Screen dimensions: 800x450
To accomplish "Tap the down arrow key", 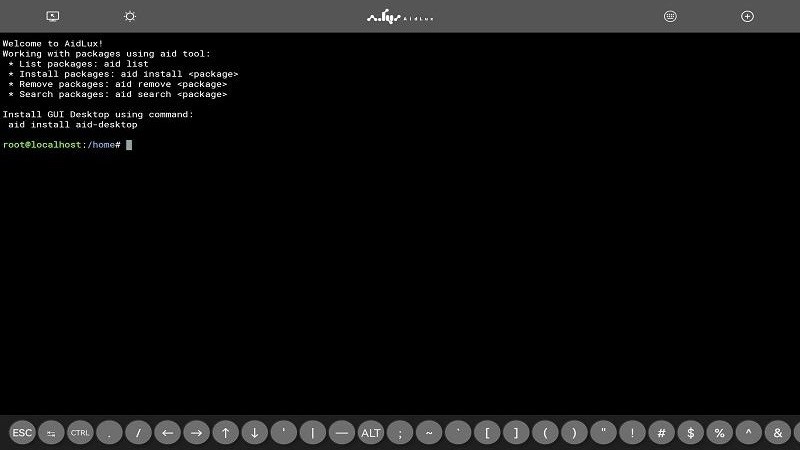I will coord(255,433).
